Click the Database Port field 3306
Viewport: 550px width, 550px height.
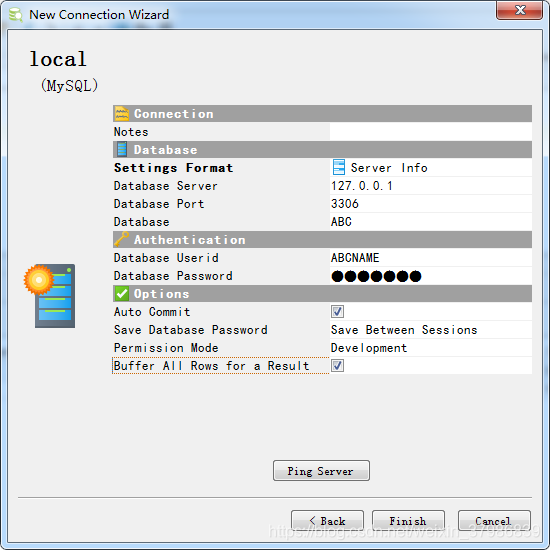431,203
